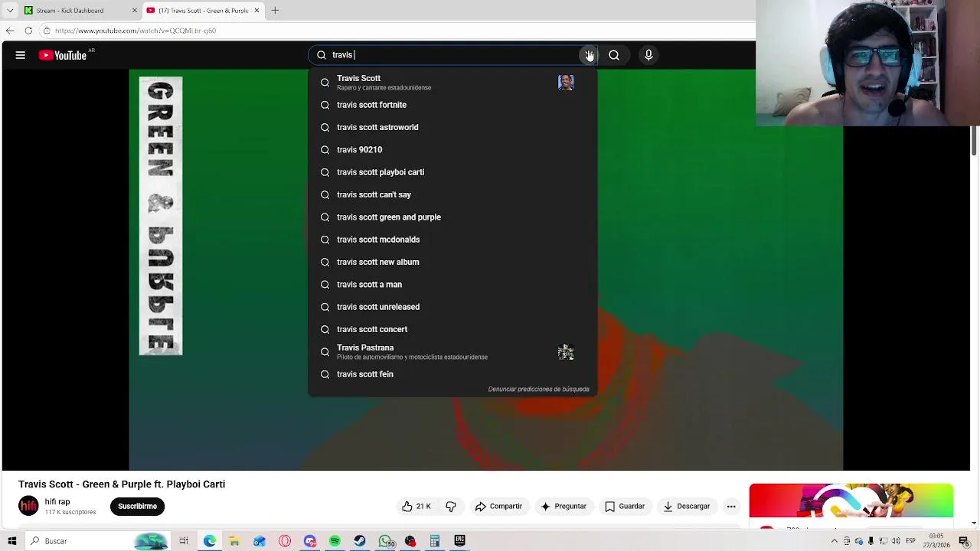
Task: Open the Preguntar AI button
Action: click(x=563, y=506)
